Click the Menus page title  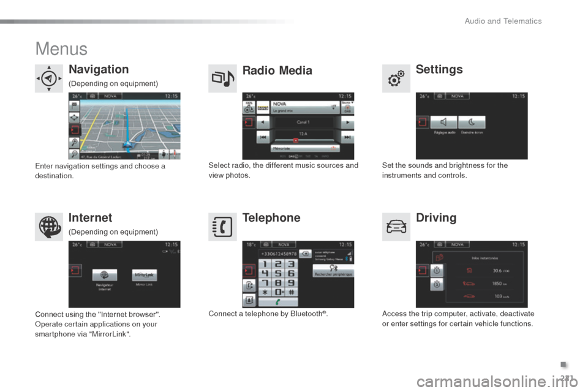click(61, 49)
